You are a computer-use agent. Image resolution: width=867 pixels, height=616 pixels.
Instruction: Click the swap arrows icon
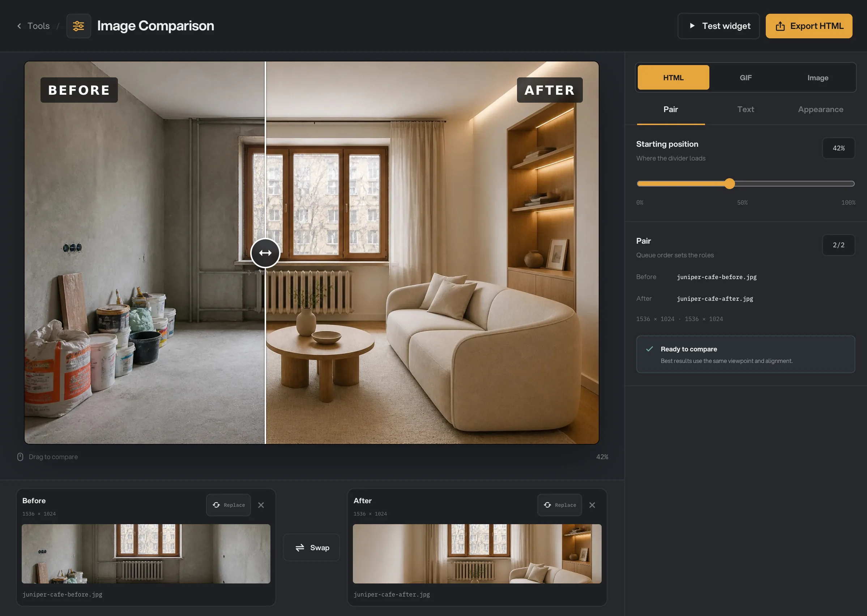[x=300, y=547]
